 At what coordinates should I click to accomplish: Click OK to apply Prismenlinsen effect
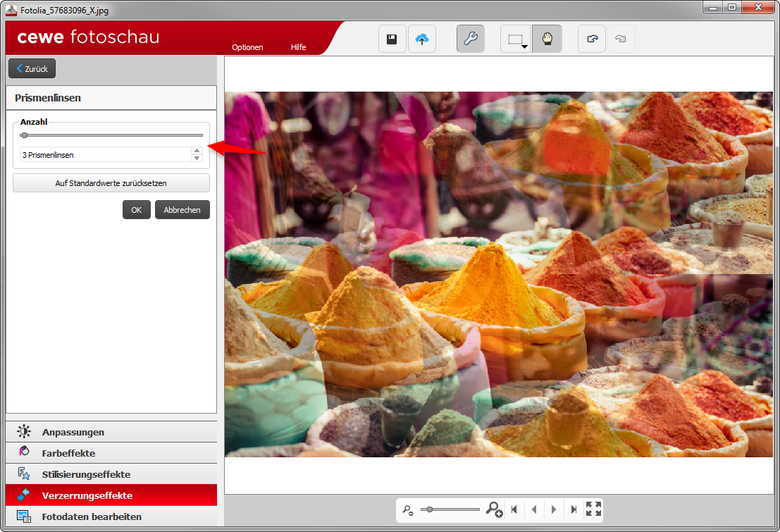tap(136, 210)
